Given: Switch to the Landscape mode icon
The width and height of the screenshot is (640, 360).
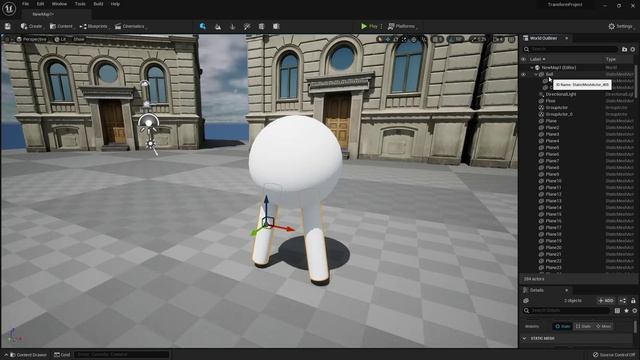Looking at the screenshot, I should 218,26.
